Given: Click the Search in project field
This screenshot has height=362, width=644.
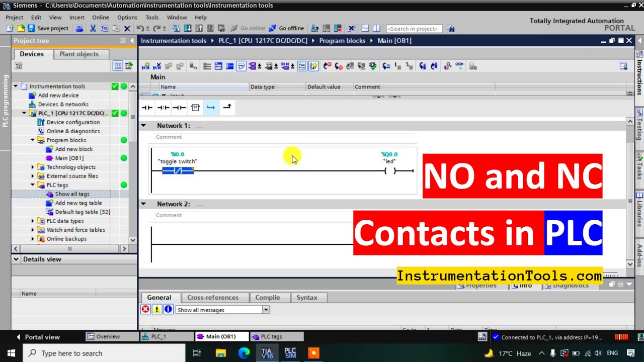Looking at the screenshot, I should point(414,29).
